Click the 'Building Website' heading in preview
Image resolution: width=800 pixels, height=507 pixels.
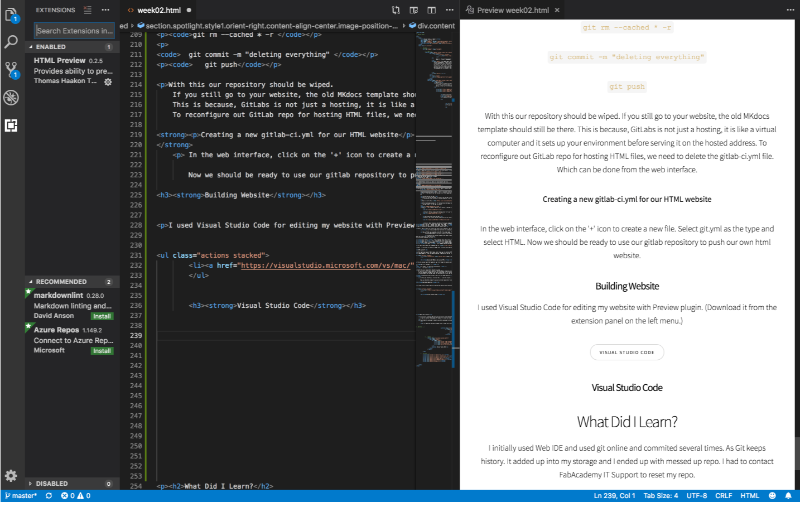click(627, 286)
